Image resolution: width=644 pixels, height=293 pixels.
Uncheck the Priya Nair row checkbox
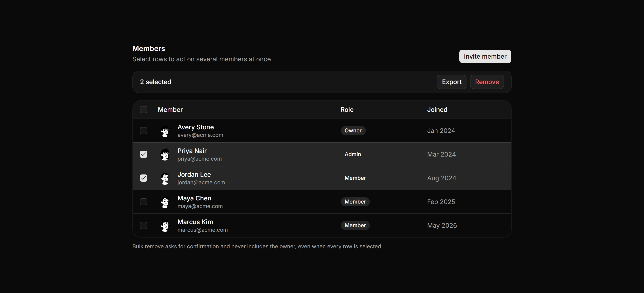click(144, 155)
